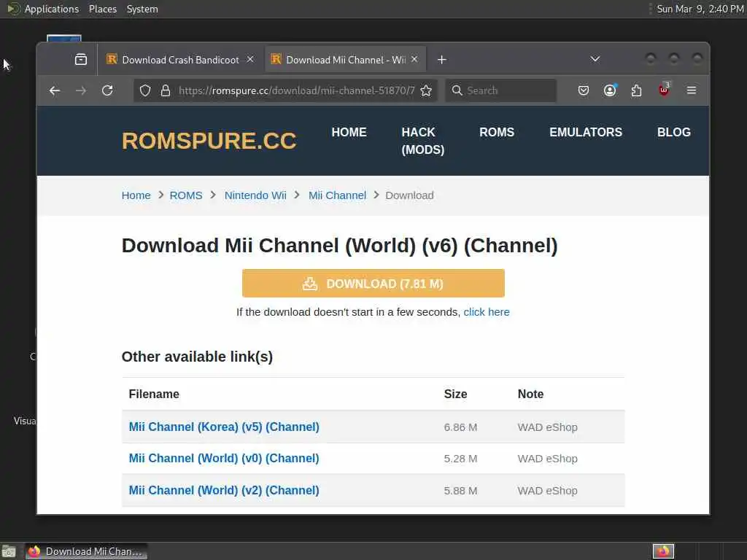
Task: Go to HOME in site navigation
Action: (x=349, y=133)
